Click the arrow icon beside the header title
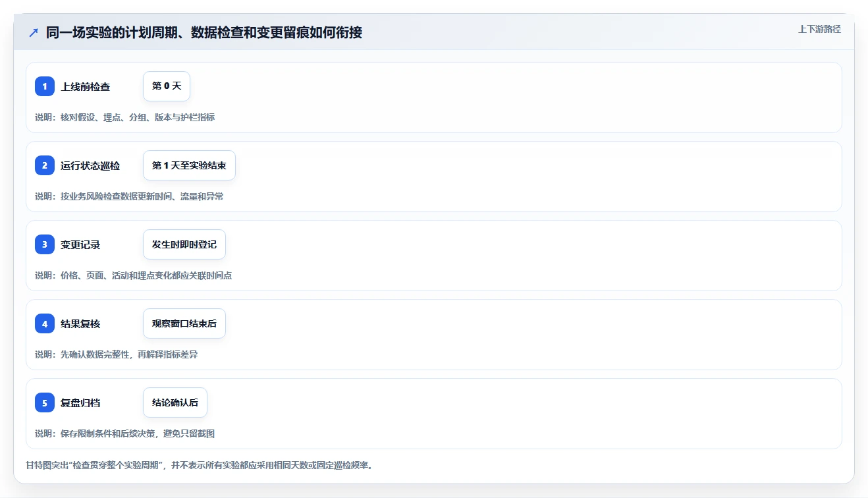868x498 pixels. click(x=34, y=32)
